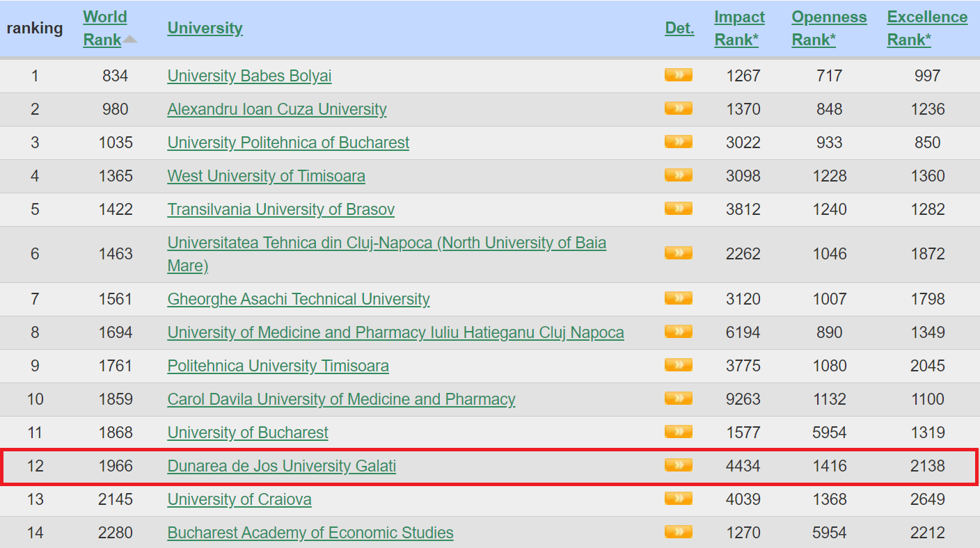Screen dimensions: 980x548
Task: Open University of Medicine and Pharmacy Iuliu Hatieganu link
Action: tap(395, 332)
